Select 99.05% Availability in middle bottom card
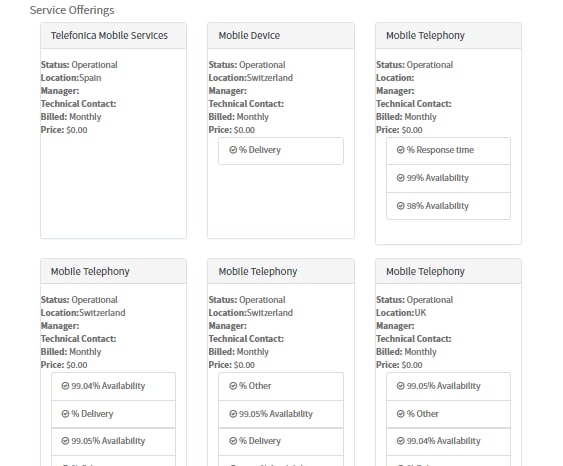The height and width of the screenshot is (466, 563). 281,414
